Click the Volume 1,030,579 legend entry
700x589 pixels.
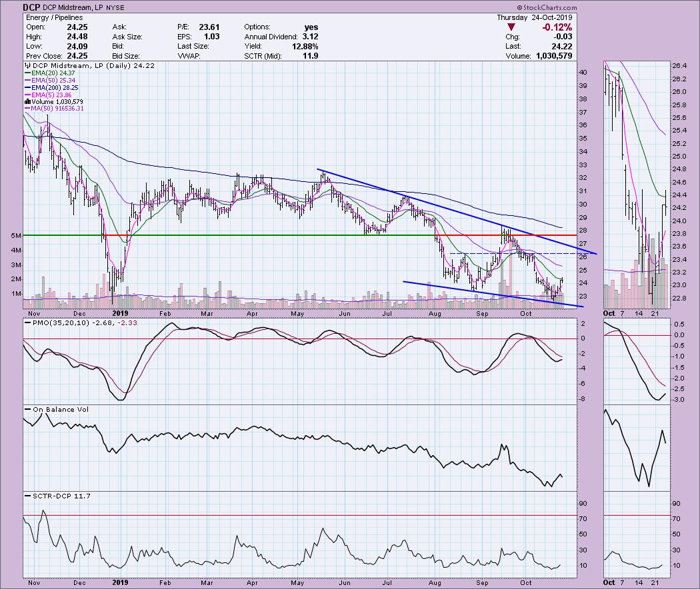pos(53,102)
